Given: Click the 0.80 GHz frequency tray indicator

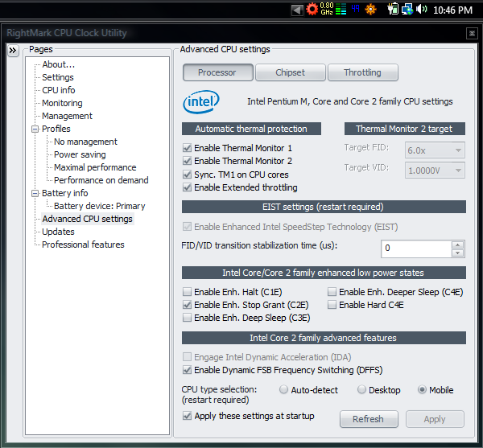Looking at the screenshot, I should click(x=327, y=9).
